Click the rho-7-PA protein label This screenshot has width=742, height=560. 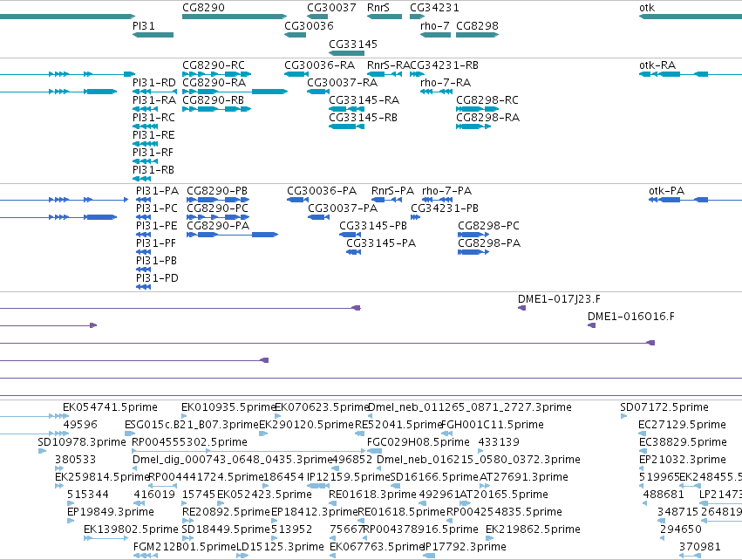pos(446,191)
